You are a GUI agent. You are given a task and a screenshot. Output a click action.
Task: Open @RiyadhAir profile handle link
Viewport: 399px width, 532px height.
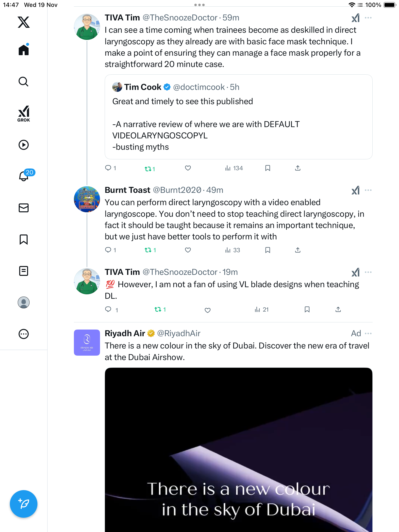point(179,333)
